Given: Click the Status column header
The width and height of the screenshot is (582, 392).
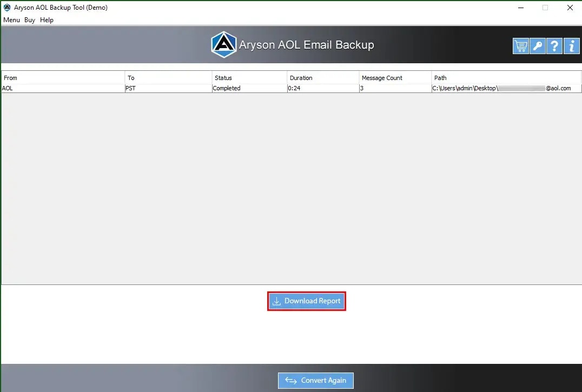Looking at the screenshot, I should point(249,78).
